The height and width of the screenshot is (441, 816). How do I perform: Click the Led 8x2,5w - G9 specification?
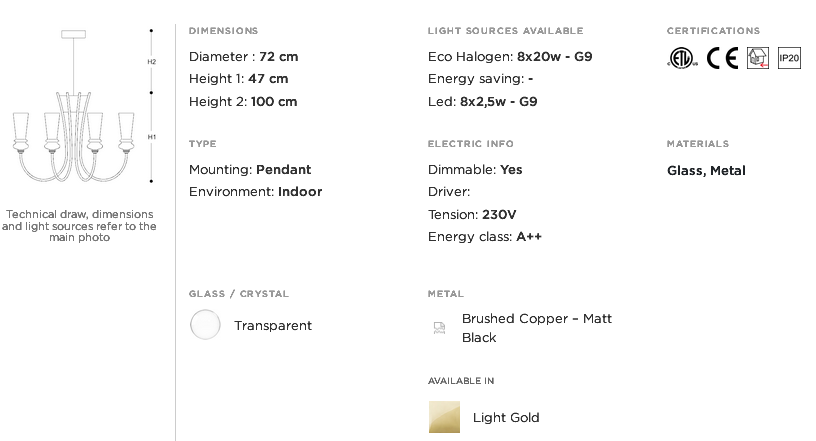[482, 102]
